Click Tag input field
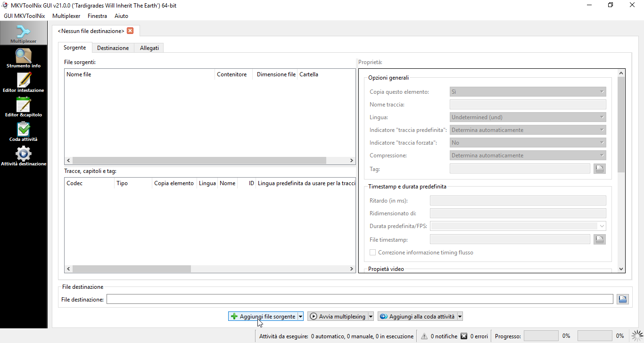Image resolution: width=644 pixels, height=343 pixels. (520, 169)
